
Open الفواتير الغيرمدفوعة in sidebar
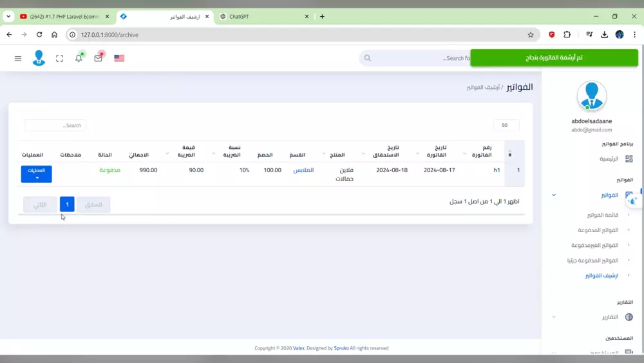pos(594,246)
